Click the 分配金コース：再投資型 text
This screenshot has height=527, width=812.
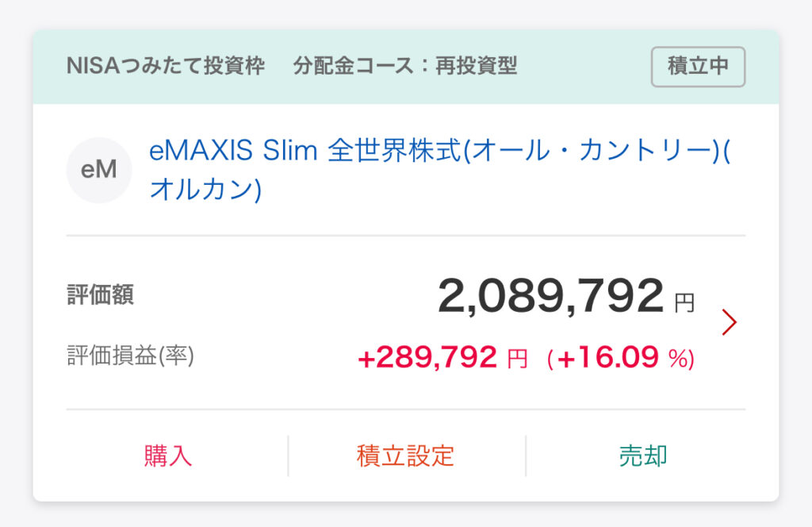point(405,66)
